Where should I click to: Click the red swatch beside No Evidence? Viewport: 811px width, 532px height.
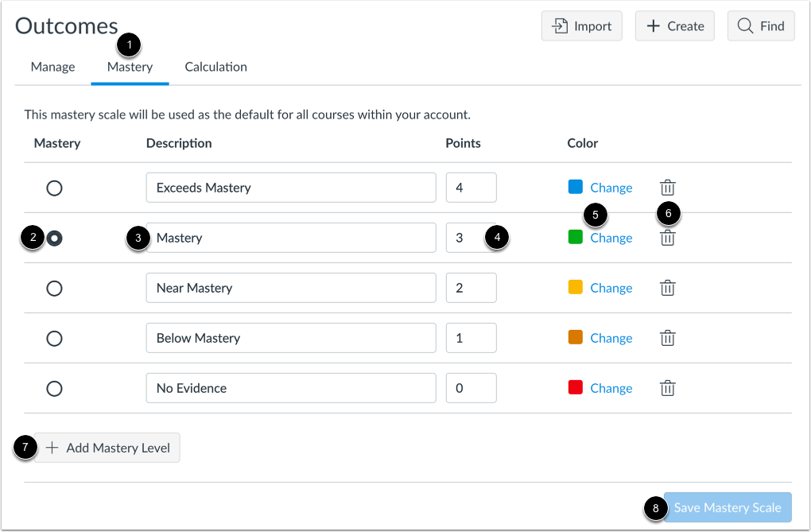[575, 387]
